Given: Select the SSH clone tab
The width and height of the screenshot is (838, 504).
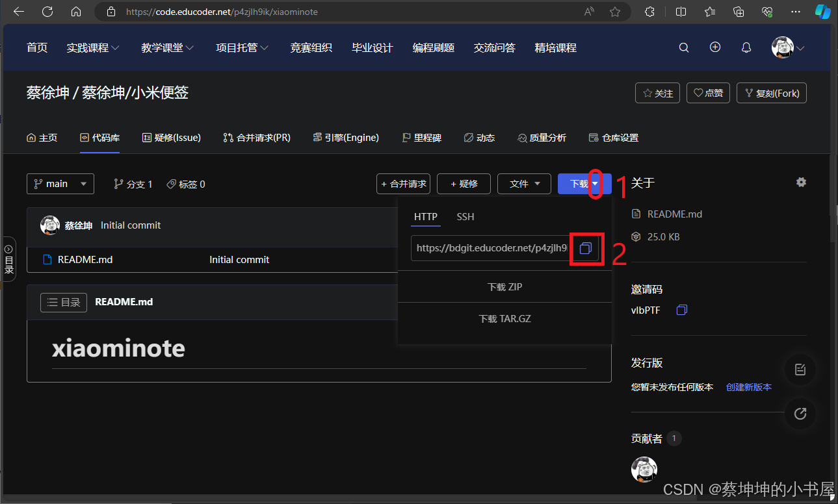Looking at the screenshot, I should 465,216.
